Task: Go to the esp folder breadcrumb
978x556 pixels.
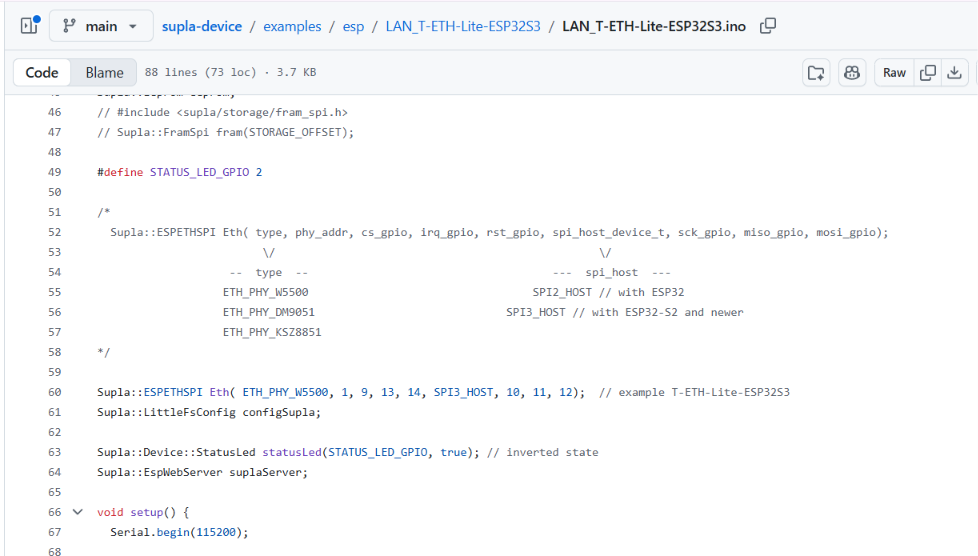Action: click(x=353, y=26)
